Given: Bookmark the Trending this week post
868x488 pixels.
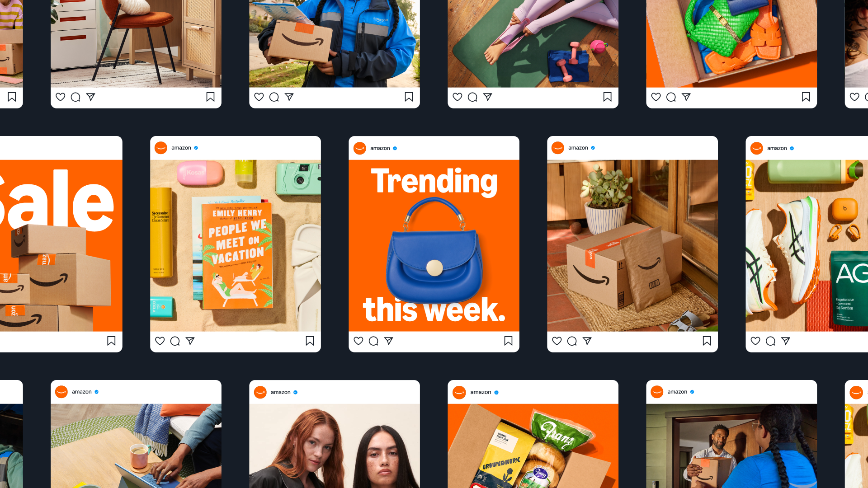Looking at the screenshot, I should pyautogui.click(x=508, y=341).
